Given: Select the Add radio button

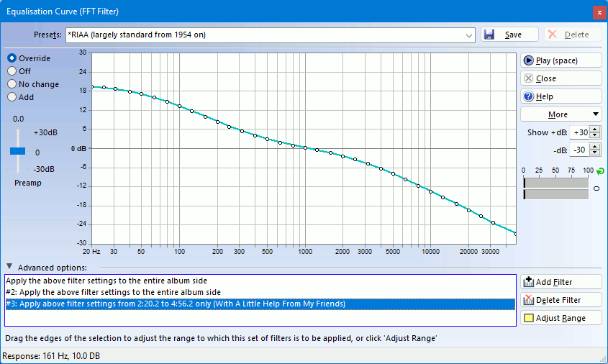Looking at the screenshot, I should click(x=12, y=97).
